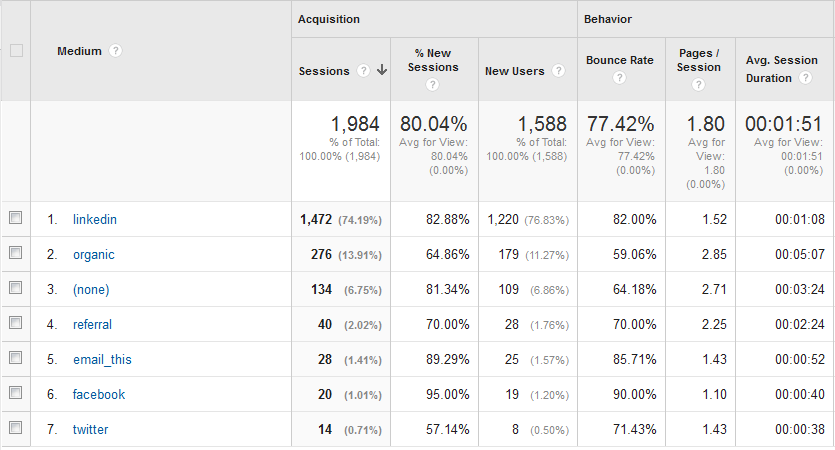Open the linkedin medium link

pyautogui.click(x=95, y=219)
